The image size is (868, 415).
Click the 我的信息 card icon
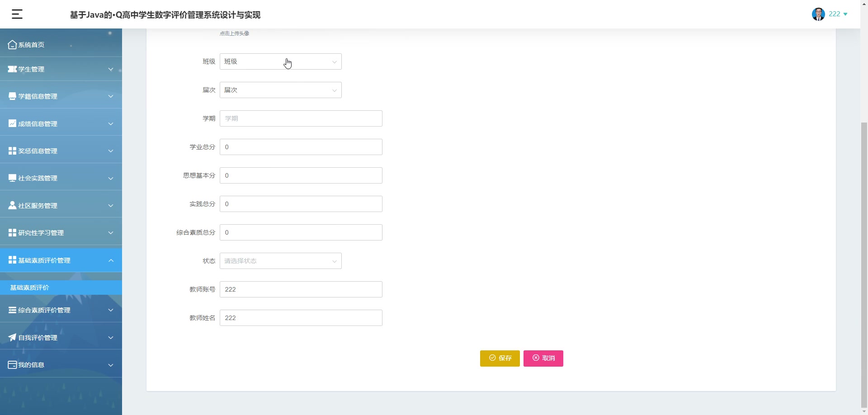(x=12, y=365)
